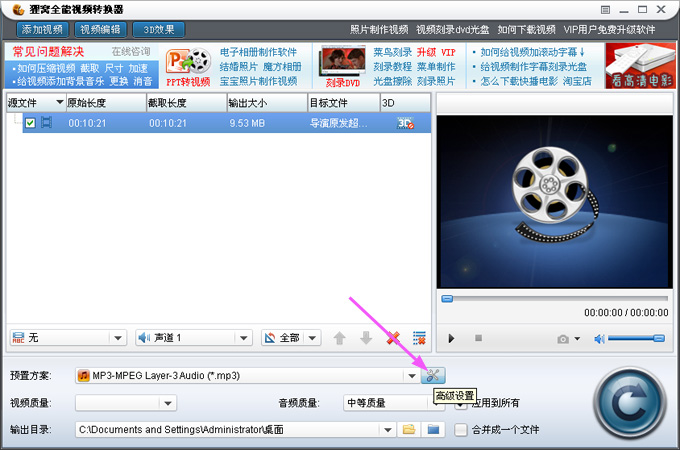
Task: Open 给视频制作字幕刻录光盘 link
Action: (533, 66)
